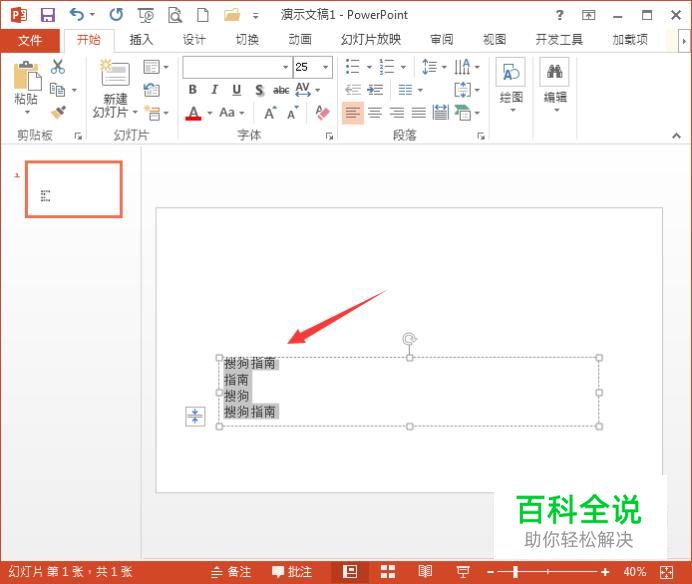Open the font size 25 dropdown
692x584 pixels.
pyautogui.click(x=325, y=67)
